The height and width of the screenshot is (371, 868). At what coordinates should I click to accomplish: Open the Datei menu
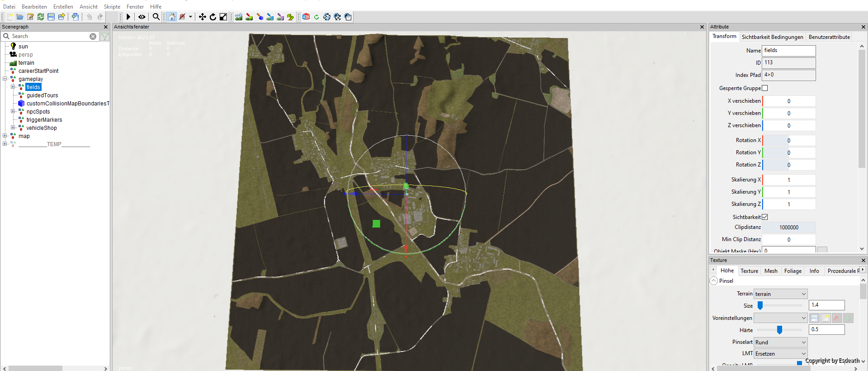(9, 7)
